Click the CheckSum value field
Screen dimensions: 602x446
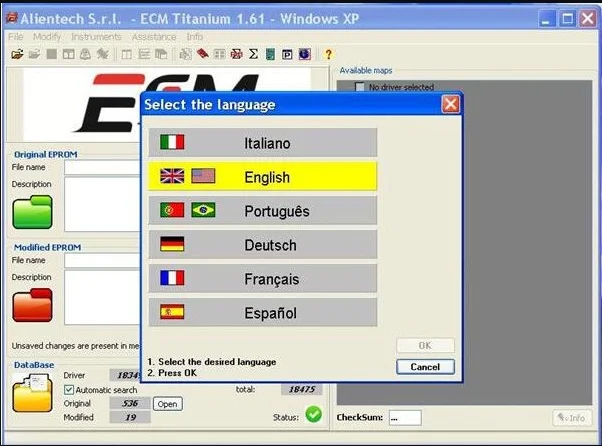[x=405, y=418]
